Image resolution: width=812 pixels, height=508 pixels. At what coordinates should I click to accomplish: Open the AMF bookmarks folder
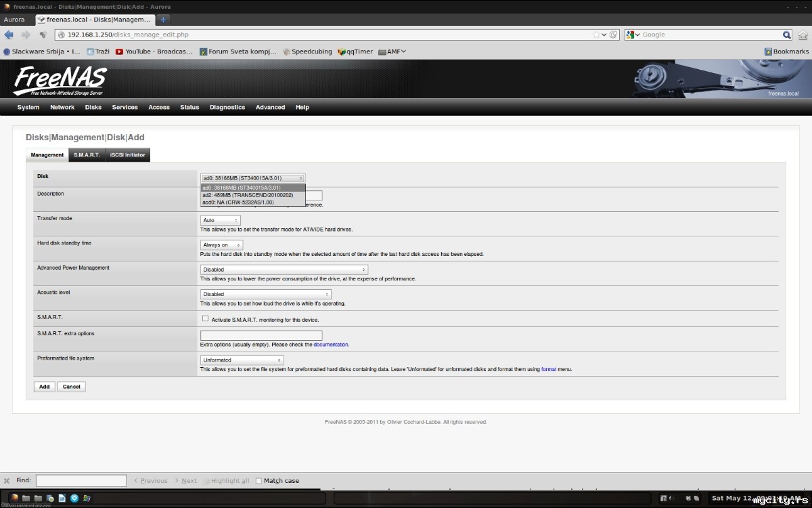pyautogui.click(x=392, y=51)
